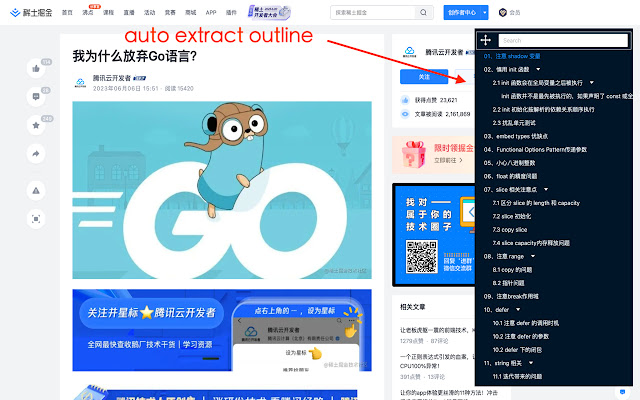640x400 pixels.
Task: Bookmark the article with the star icon
Action: (x=36, y=125)
